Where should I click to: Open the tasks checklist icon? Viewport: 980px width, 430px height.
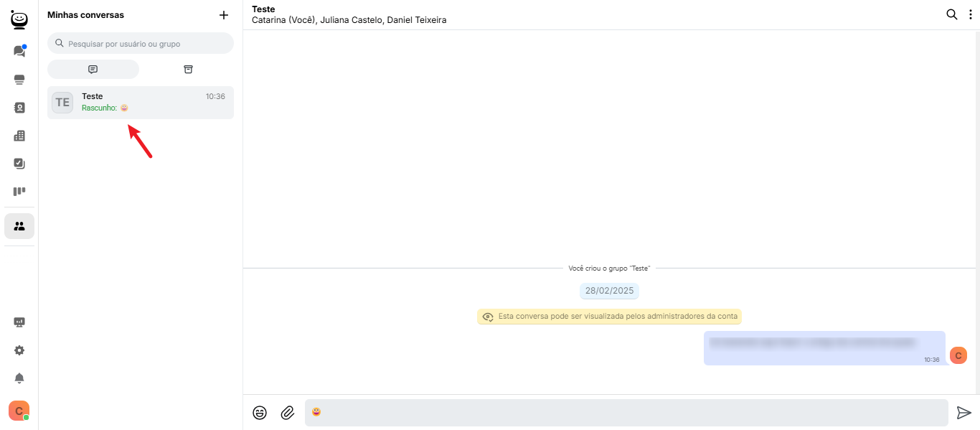(19, 164)
